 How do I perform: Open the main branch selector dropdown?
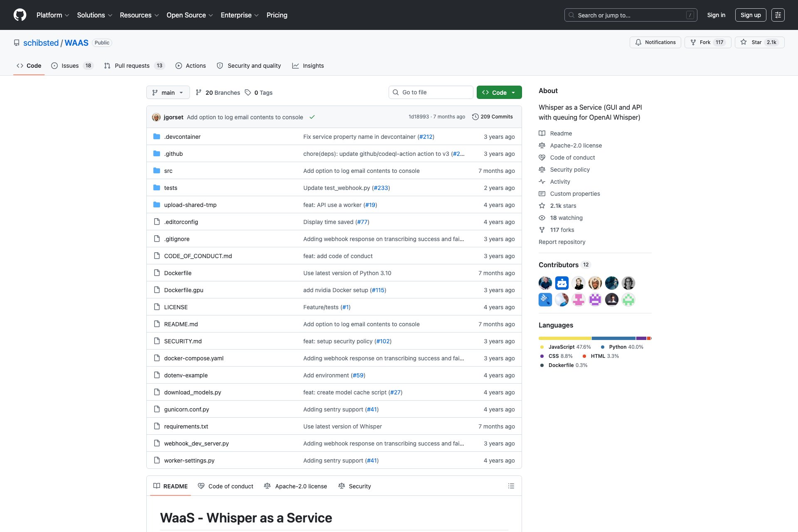pos(168,92)
